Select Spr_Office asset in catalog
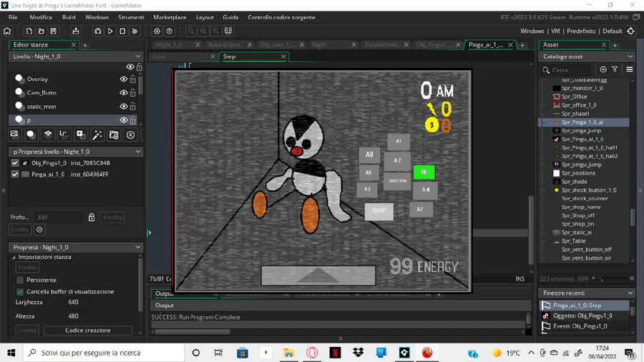The width and height of the screenshot is (644, 362). point(574,97)
